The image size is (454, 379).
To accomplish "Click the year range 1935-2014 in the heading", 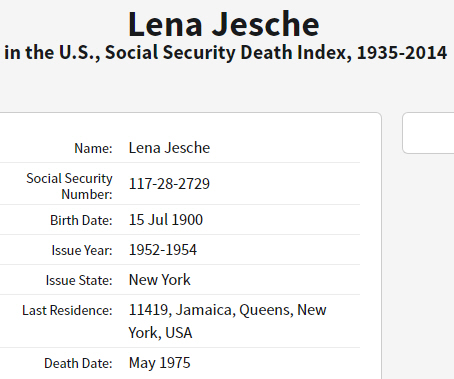I will (x=402, y=53).
